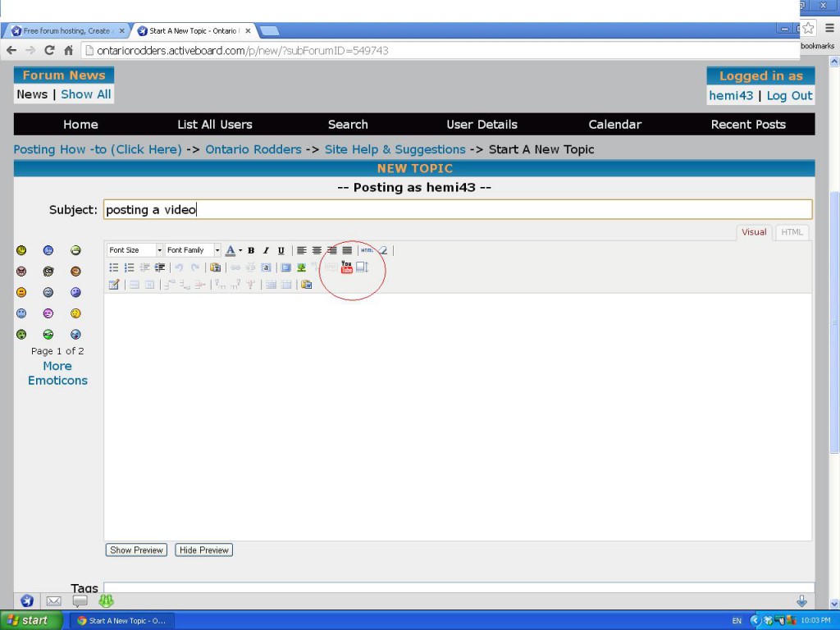The width and height of the screenshot is (840, 630).
Task: Open the Search menu item
Action: (348, 125)
